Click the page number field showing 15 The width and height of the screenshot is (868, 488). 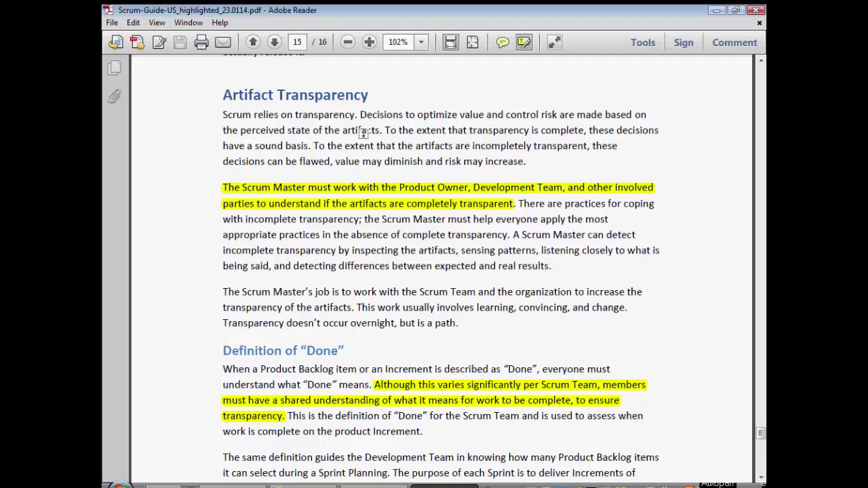pos(297,42)
